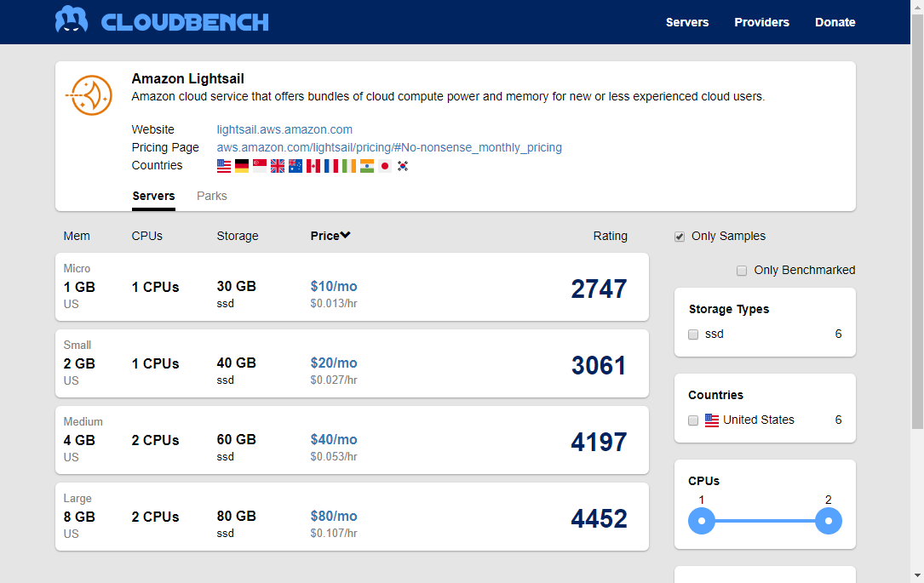Click the CPUs slider left handle
924x583 pixels.
pos(701,521)
